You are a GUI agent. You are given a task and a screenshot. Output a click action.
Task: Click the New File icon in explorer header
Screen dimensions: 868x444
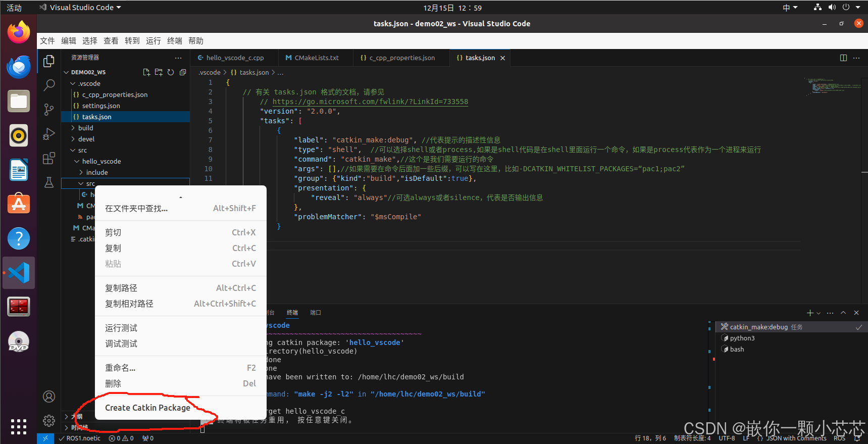pyautogui.click(x=146, y=72)
